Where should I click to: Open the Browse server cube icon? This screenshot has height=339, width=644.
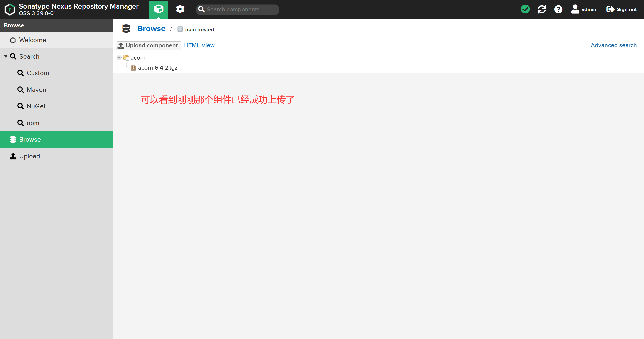(x=158, y=9)
